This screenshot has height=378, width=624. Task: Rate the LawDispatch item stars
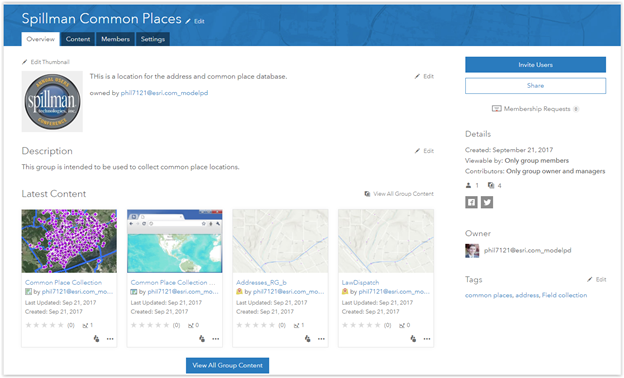coord(361,325)
